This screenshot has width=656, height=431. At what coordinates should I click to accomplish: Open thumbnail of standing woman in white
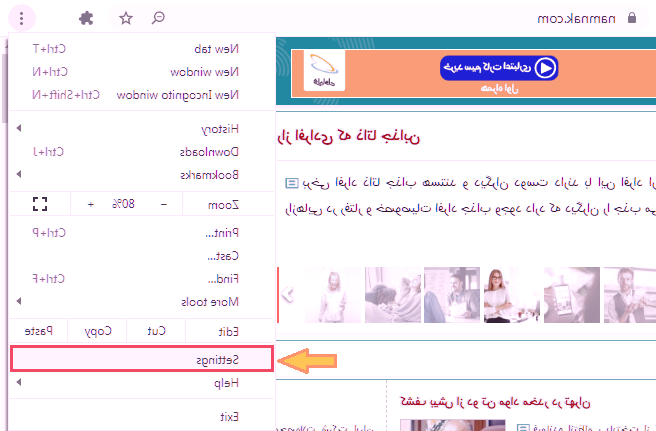point(333,295)
